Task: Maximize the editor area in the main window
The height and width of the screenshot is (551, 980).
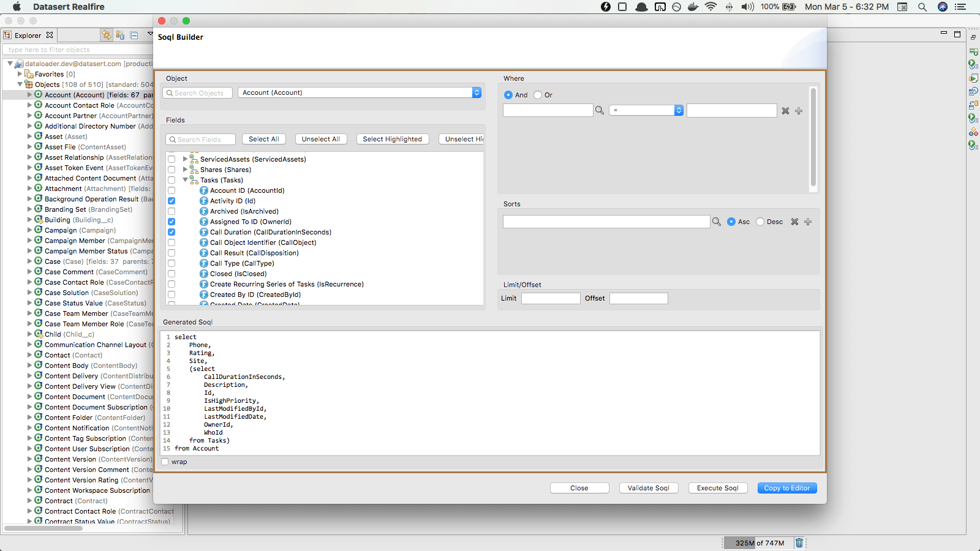Action: (x=957, y=34)
